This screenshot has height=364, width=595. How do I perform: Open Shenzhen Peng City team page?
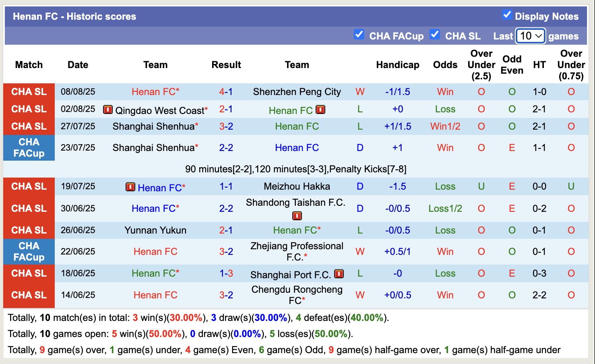[297, 91]
